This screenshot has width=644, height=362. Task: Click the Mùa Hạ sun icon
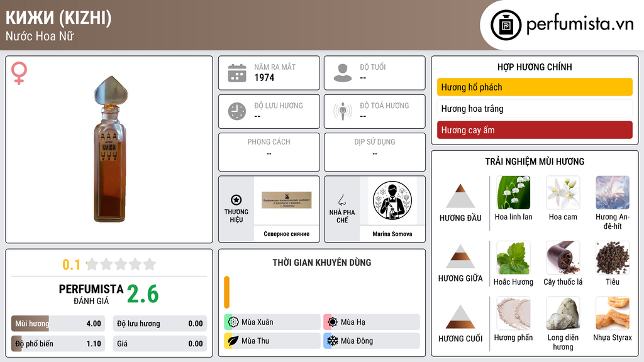point(333,322)
